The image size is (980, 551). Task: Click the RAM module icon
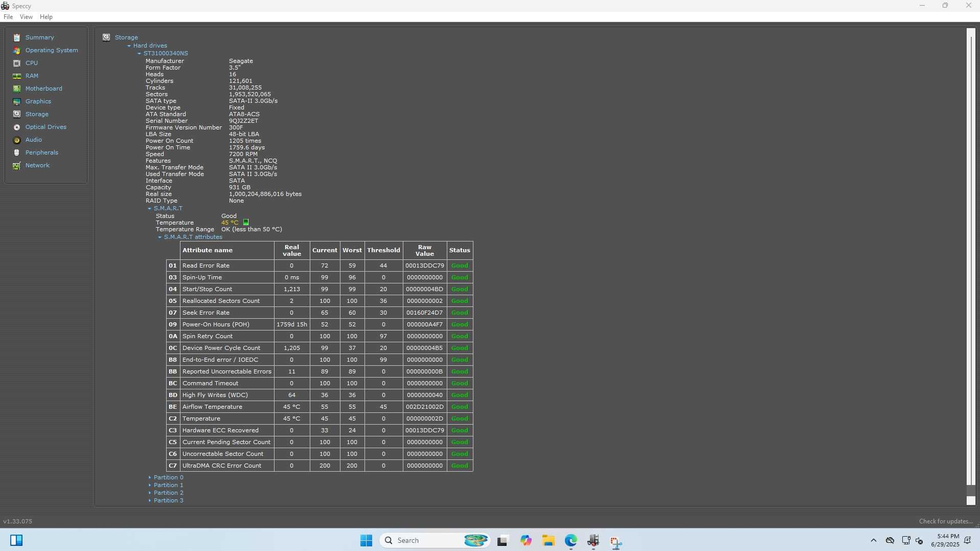[x=17, y=76]
